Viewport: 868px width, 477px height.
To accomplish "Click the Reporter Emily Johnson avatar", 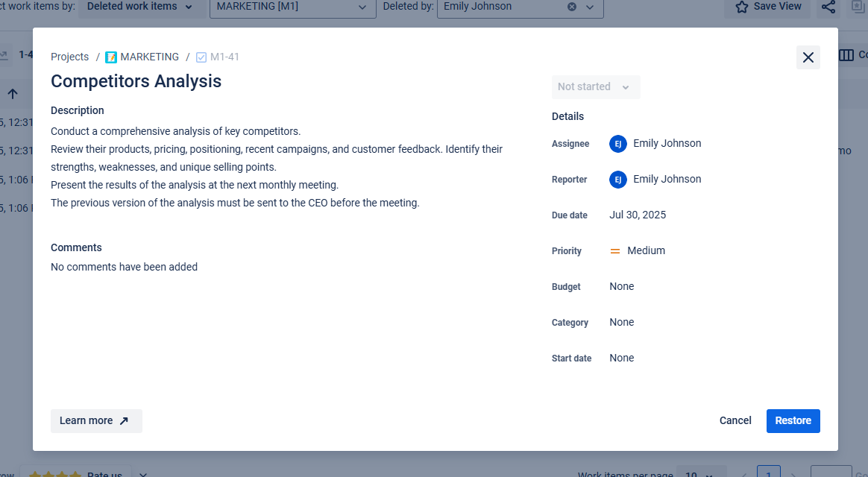I will 617,180.
